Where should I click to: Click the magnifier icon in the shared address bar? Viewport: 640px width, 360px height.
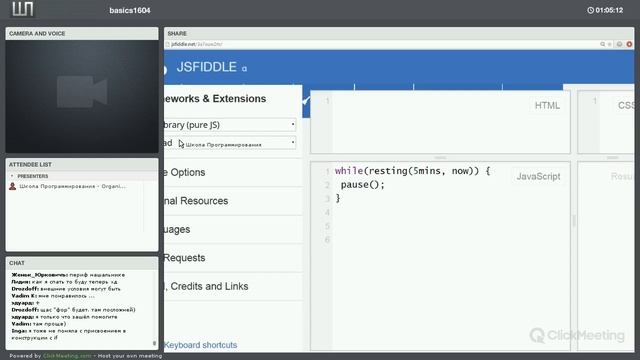tap(602, 44)
